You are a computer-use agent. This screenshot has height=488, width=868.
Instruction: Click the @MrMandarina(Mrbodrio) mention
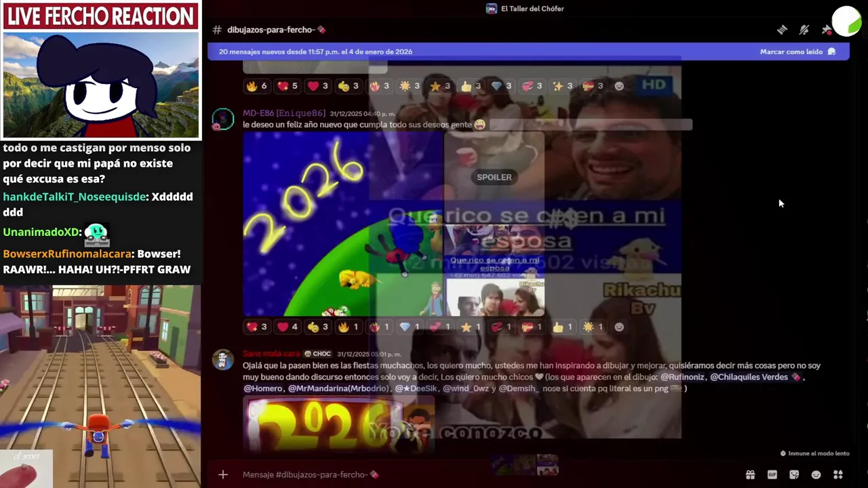click(339, 388)
